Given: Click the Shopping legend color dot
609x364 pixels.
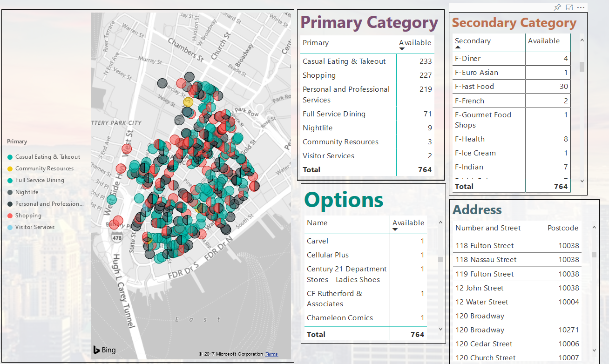Looking at the screenshot, I should pos(10,216).
